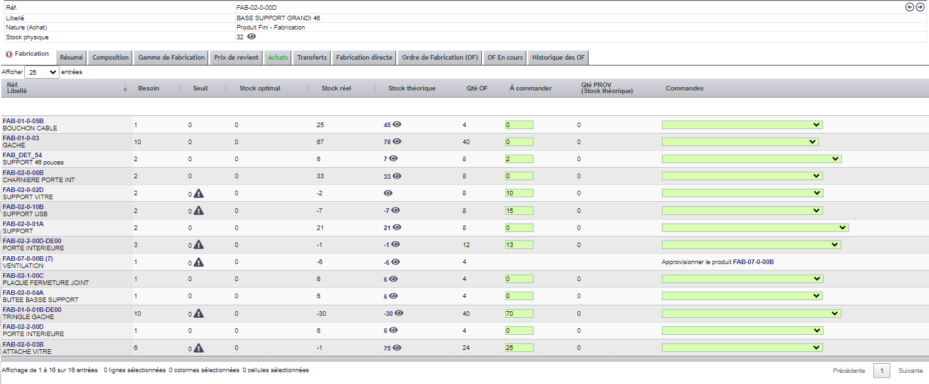The width and height of the screenshot is (929, 384).
Task: Click eye icon beside Stock physique 32
Action: click(x=251, y=37)
